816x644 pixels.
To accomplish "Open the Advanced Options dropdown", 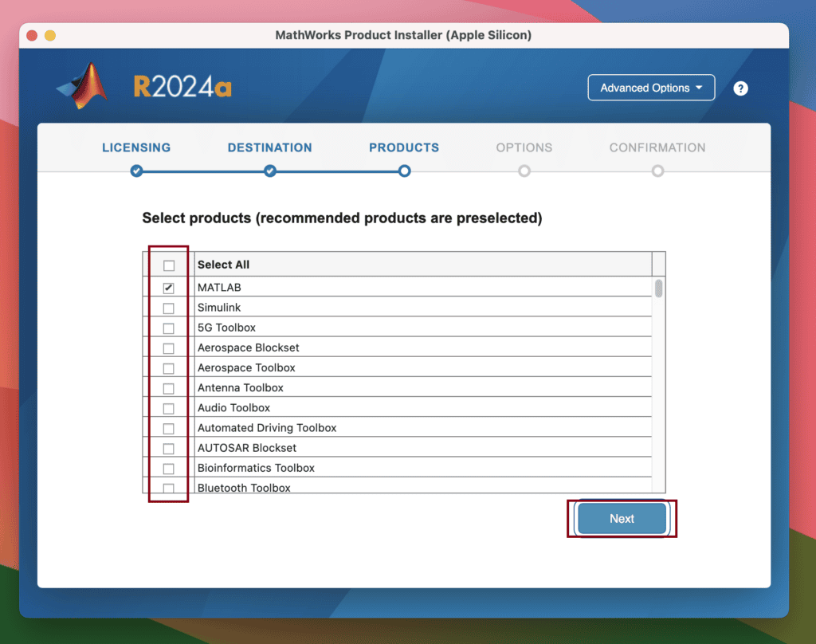I will (651, 88).
